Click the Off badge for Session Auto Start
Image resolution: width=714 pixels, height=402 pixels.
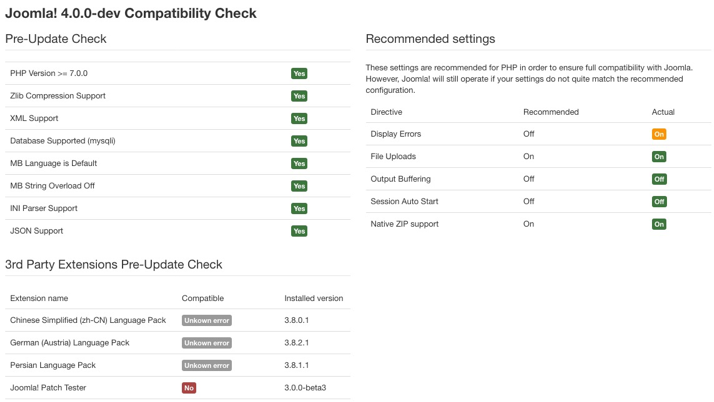659,202
